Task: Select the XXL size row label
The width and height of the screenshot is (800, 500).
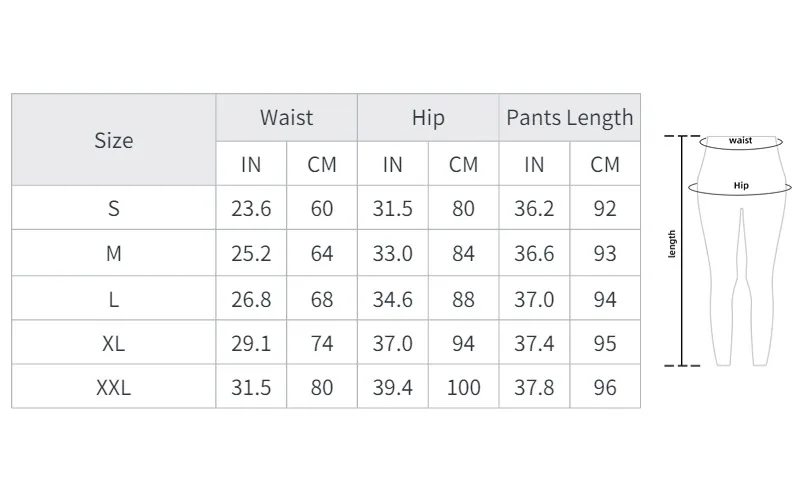Action: click(113, 387)
